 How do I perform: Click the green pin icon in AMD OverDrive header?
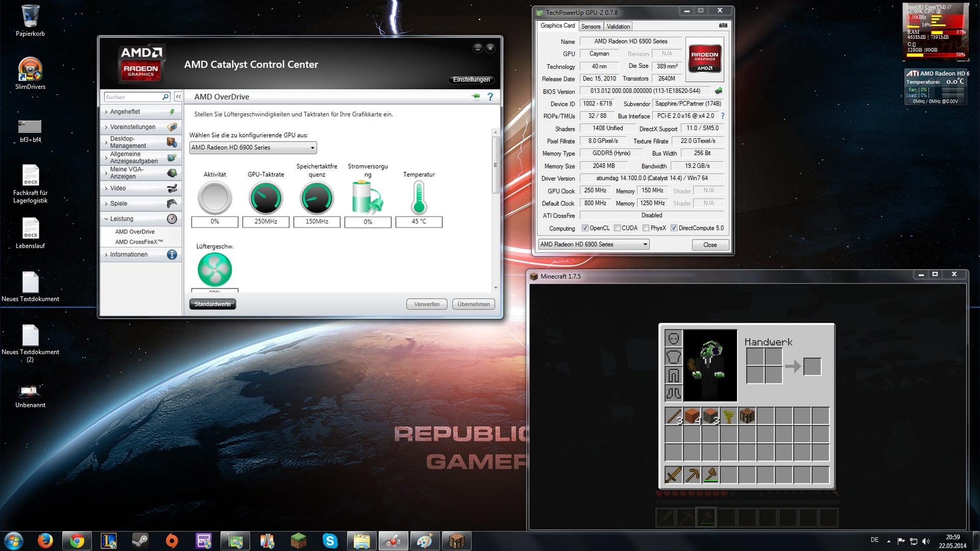pos(476,97)
